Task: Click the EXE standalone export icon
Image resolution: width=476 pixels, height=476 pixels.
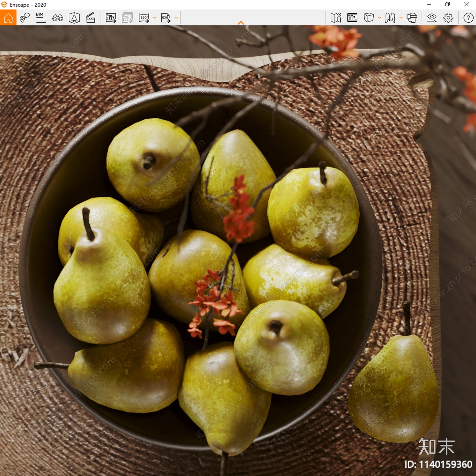Action: point(166,18)
